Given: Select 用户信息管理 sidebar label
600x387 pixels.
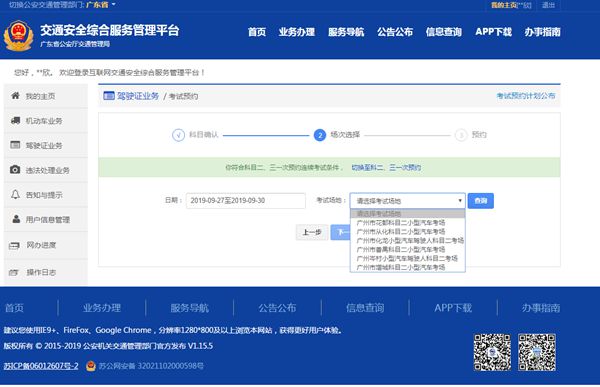Looking at the screenshot, I should click(47, 220).
